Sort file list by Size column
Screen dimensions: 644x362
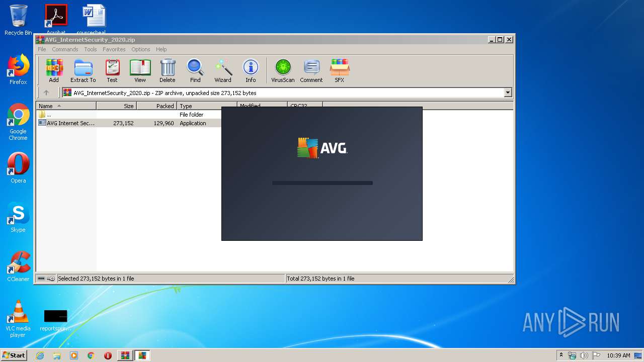click(x=117, y=106)
